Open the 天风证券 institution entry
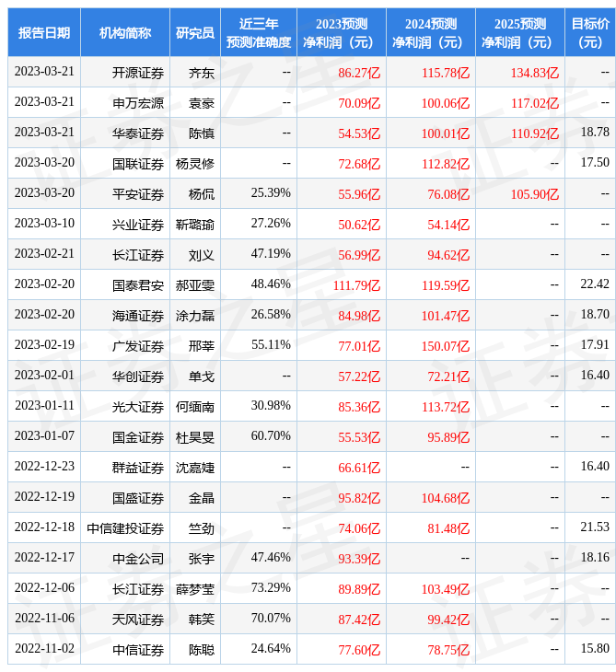This screenshot has width=616, height=672. pos(138,618)
